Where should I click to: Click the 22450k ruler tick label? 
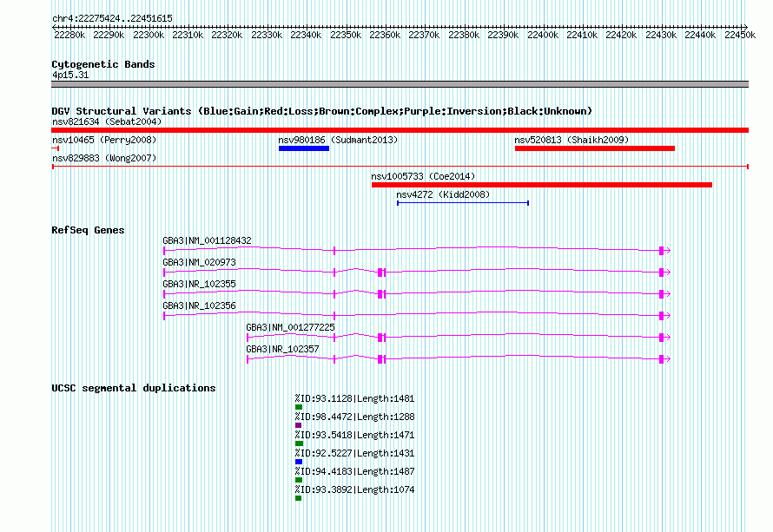pyautogui.click(x=740, y=35)
